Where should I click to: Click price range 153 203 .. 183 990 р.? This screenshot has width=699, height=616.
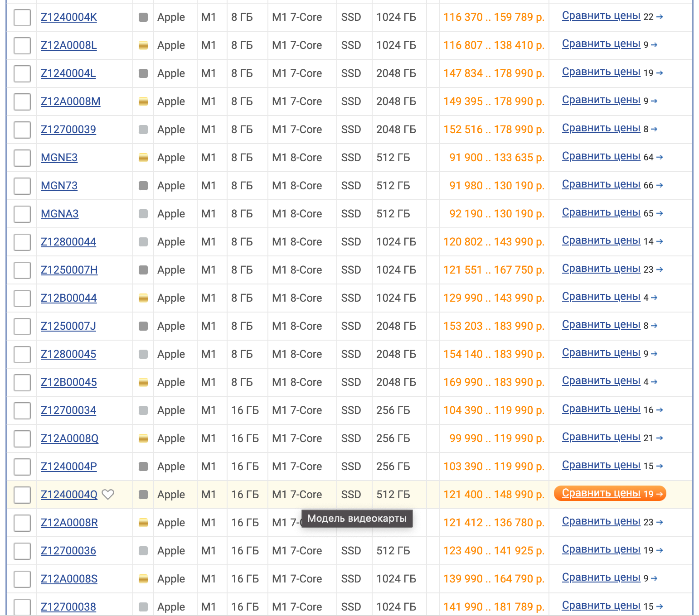(x=494, y=326)
